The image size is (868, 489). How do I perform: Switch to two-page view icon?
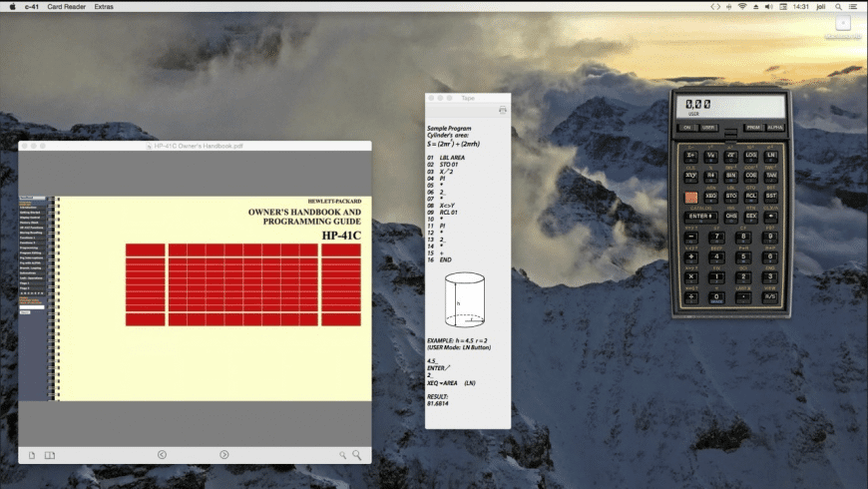50,455
